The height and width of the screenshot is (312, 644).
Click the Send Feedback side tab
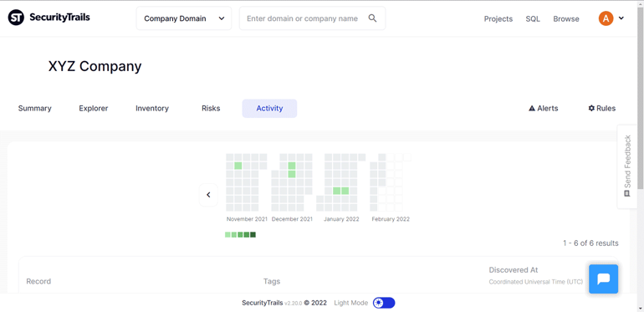(627, 166)
